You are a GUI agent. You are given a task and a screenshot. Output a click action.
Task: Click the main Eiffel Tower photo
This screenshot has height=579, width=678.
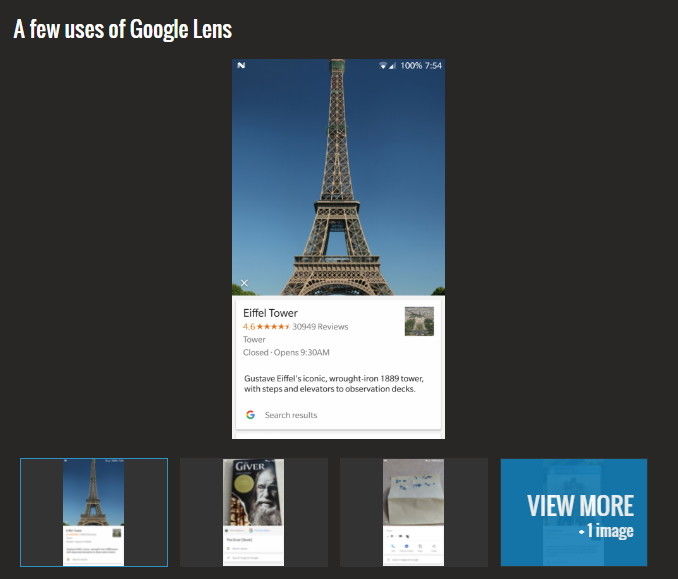(x=338, y=177)
